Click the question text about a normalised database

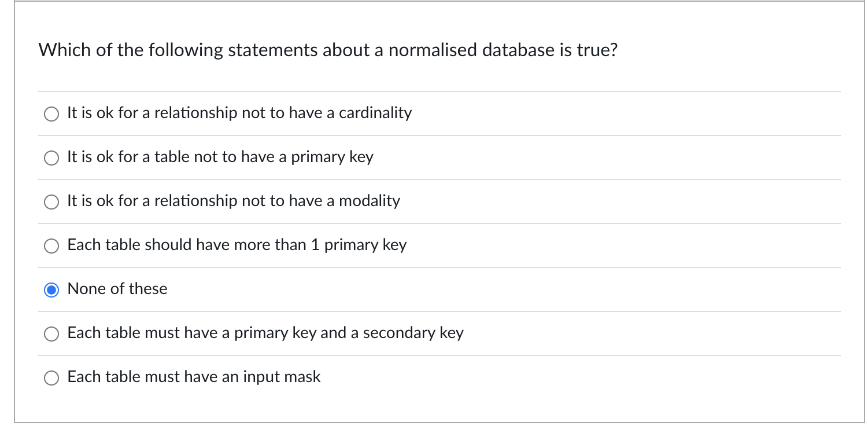328,50
